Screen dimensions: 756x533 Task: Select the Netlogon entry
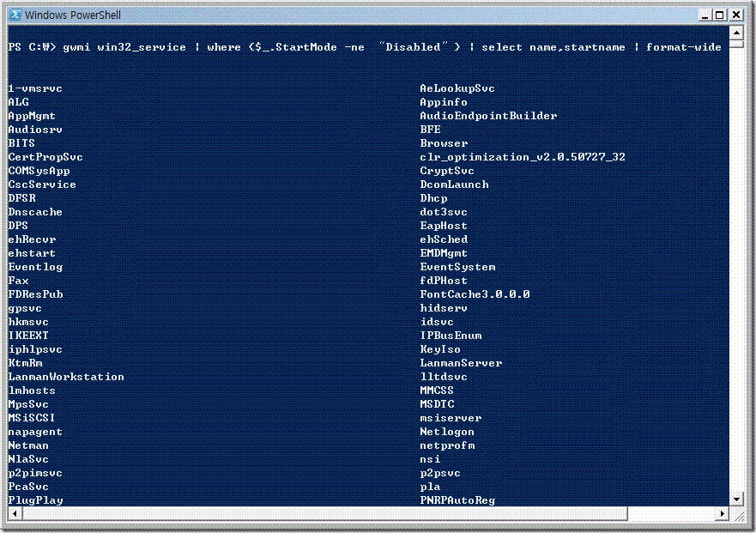(447, 432)
